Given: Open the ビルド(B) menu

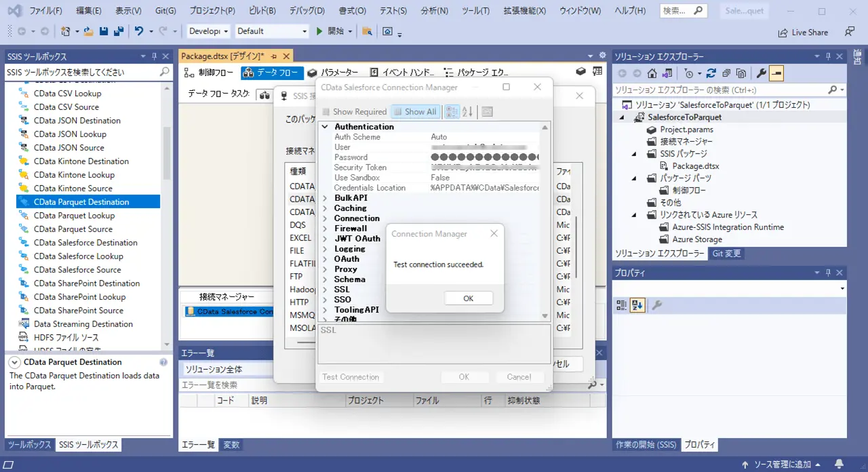Looking at the screenshot, I should point(261,11).
